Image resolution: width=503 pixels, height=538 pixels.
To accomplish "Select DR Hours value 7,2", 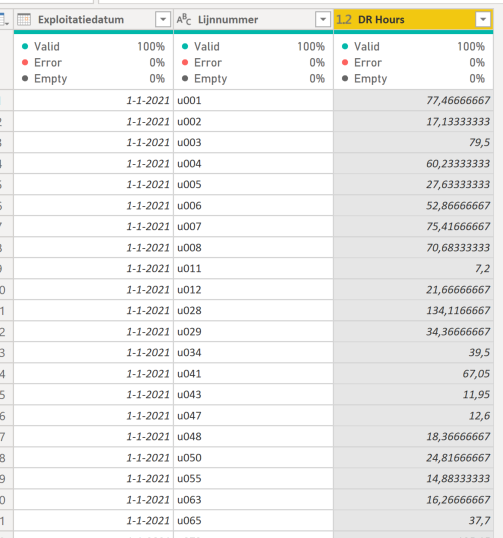I will click(x=413, y=269).
